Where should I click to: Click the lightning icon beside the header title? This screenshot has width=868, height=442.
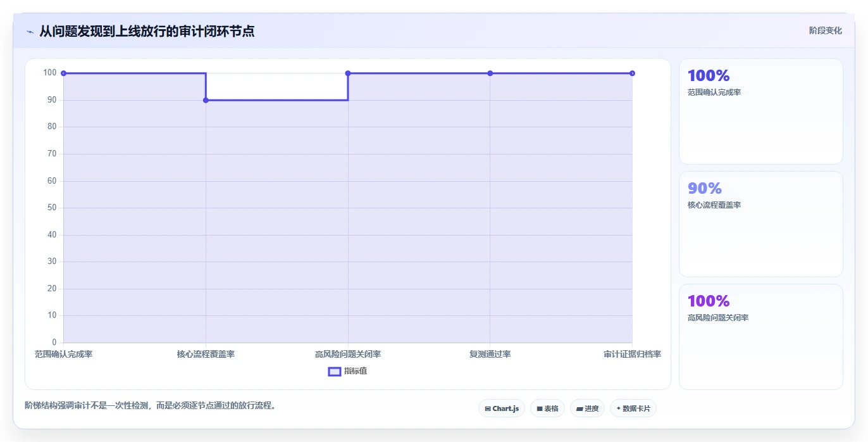(30, 31)
